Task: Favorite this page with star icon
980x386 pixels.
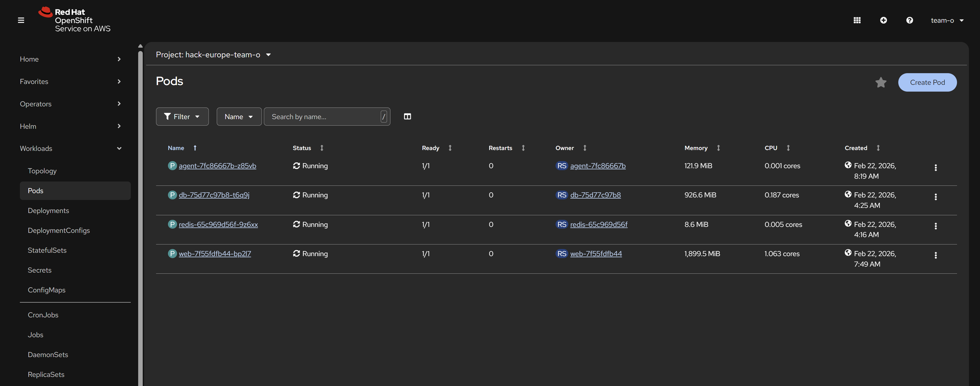Action: [880, 82]
